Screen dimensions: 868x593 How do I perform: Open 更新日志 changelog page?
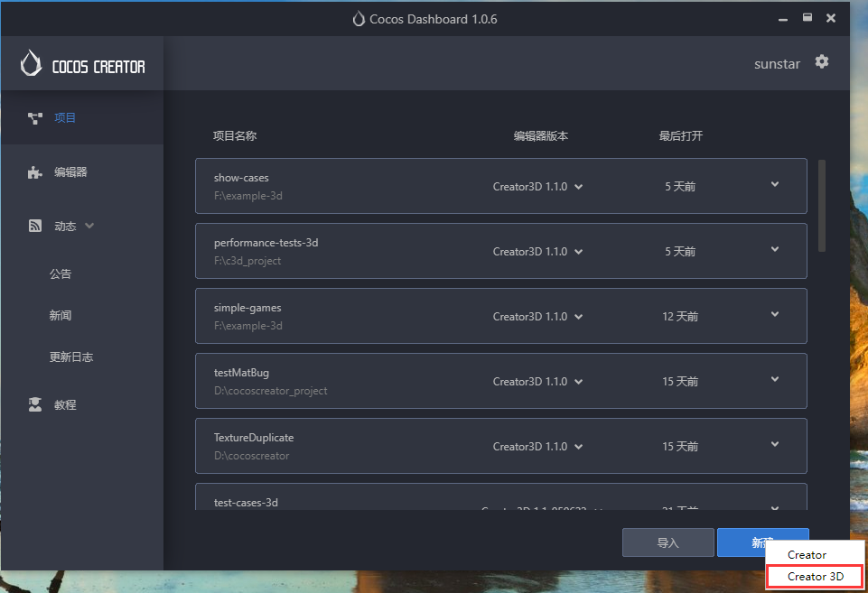[x=71, y=357]
